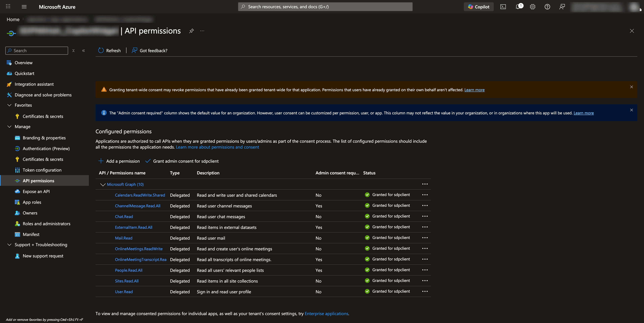
Task: Collapse Support + Troubleshooting section
Action: [x=9, y=245]
